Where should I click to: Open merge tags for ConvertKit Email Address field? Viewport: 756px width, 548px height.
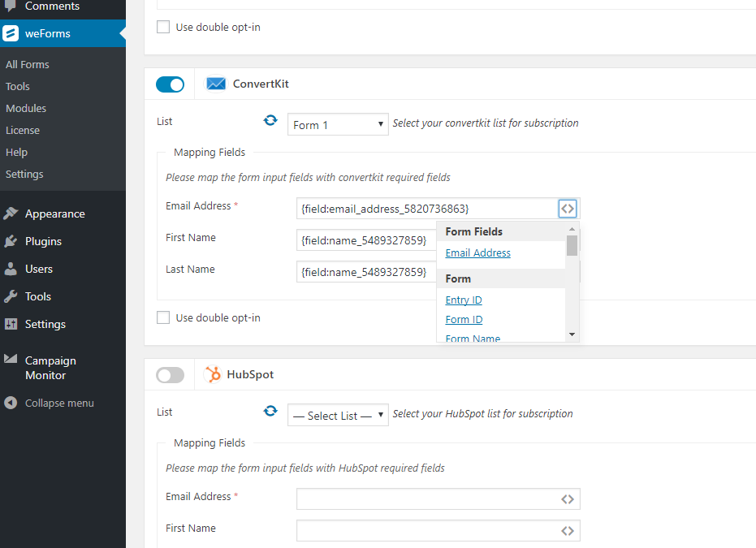(x=568, y=209)
